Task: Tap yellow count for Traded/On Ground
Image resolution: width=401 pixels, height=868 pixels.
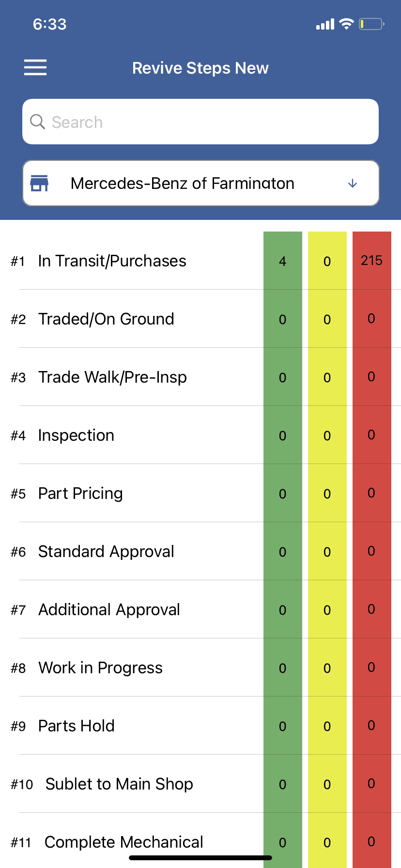Action: click(327, 320)
